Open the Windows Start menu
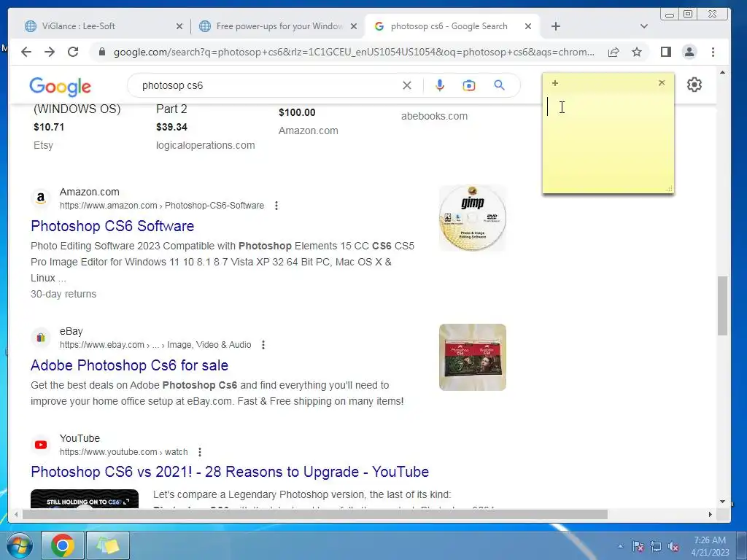Viewport: 747px width, 560px height. pos(20,545)
